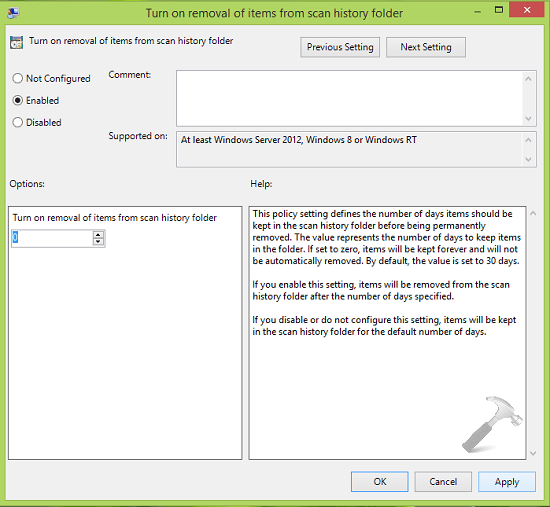
Task: Click Comment box scroll up arrow
Action: pyautogui.click(x=529, y=79)
